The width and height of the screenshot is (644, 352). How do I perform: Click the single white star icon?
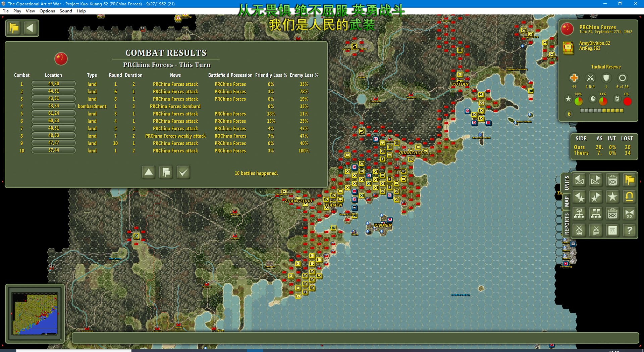click(x=613, y=197)
